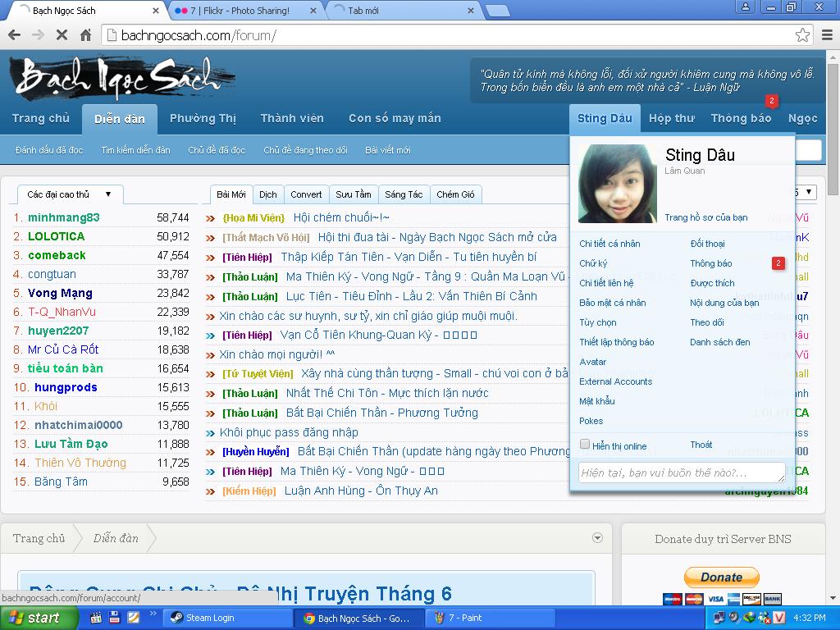This screenshot has width=840, height=630.
Task: Click the Sting Dâu profile avatar
Action: (x=617, y=184)
